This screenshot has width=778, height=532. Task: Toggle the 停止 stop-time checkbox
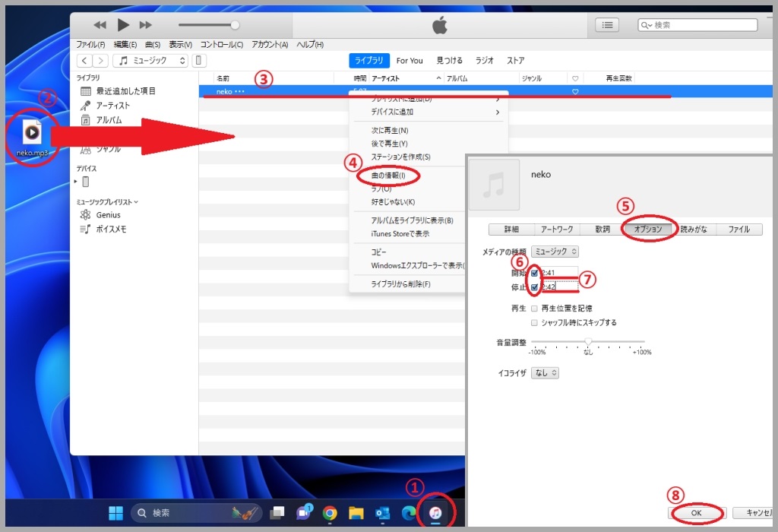click(534, 287)
